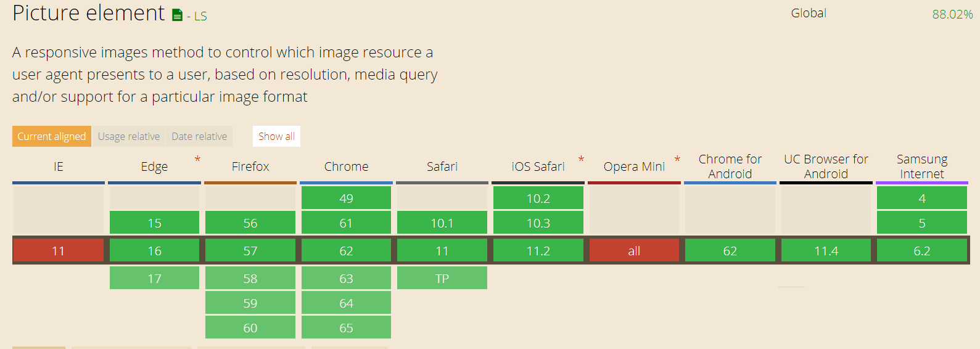Click the Chrome 49 version cell
This screenshot has height=349, width=980.
346,198
